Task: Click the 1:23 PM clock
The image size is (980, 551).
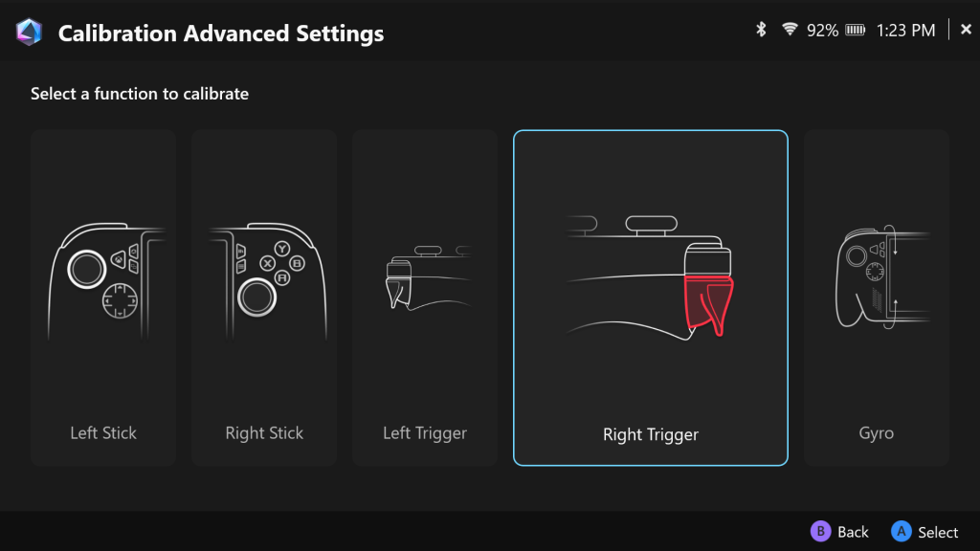Action: tap(905, 31)
